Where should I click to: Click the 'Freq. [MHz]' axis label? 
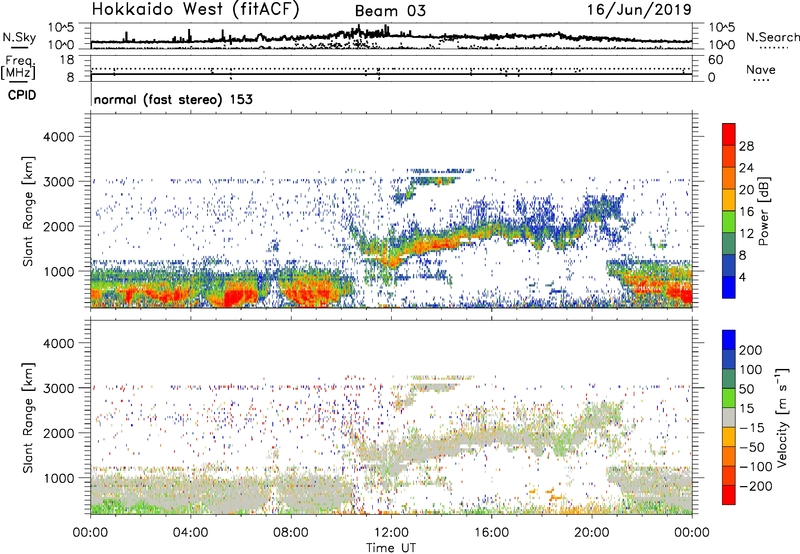click(x=18, y=68)
